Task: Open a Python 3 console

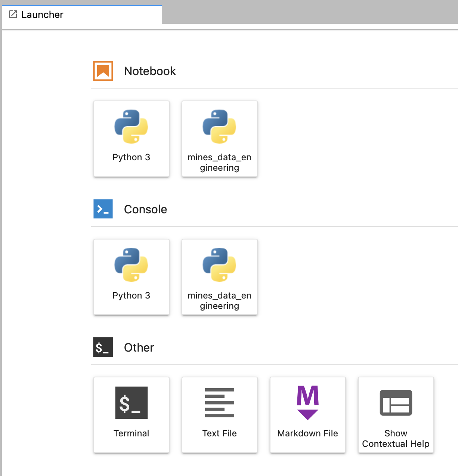Action: [131, 276]
